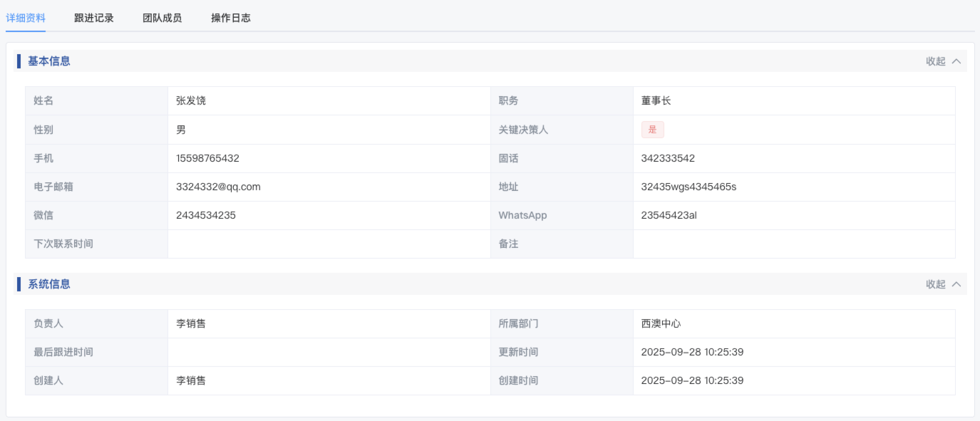Collapse 系统信息 section via chevron icon
980x421 pixels.
tap(956, 284)
